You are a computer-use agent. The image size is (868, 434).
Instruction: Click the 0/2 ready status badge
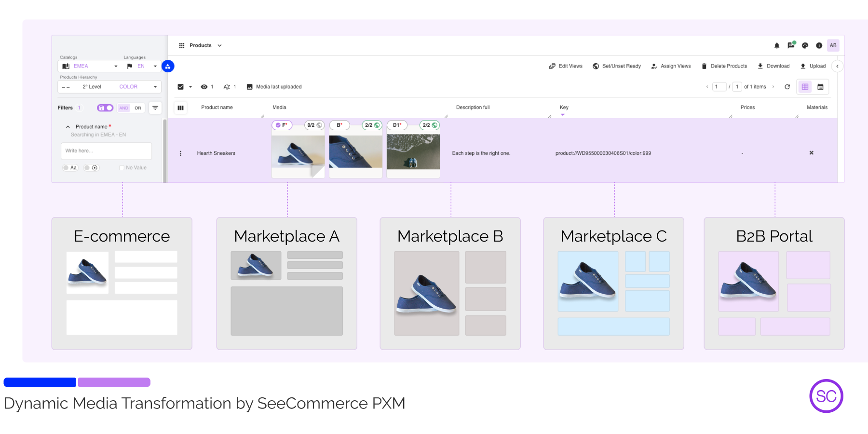314,125
